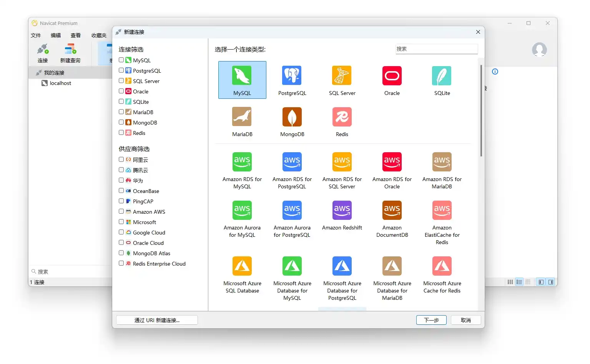Viewport: 590px width, 364px height.
Task: Choose the PostgreSQL elephant tile
Action: pos(292,80)
